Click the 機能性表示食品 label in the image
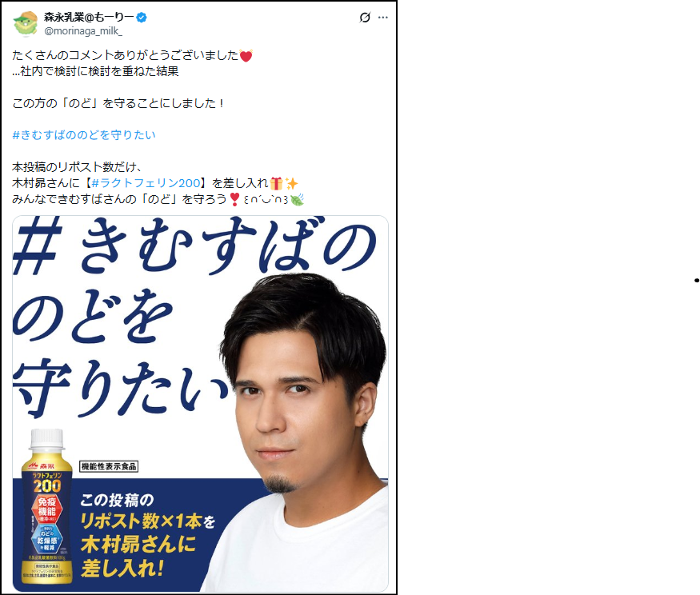The width and height of the screenshot is (700, 595). coord(109,466)
